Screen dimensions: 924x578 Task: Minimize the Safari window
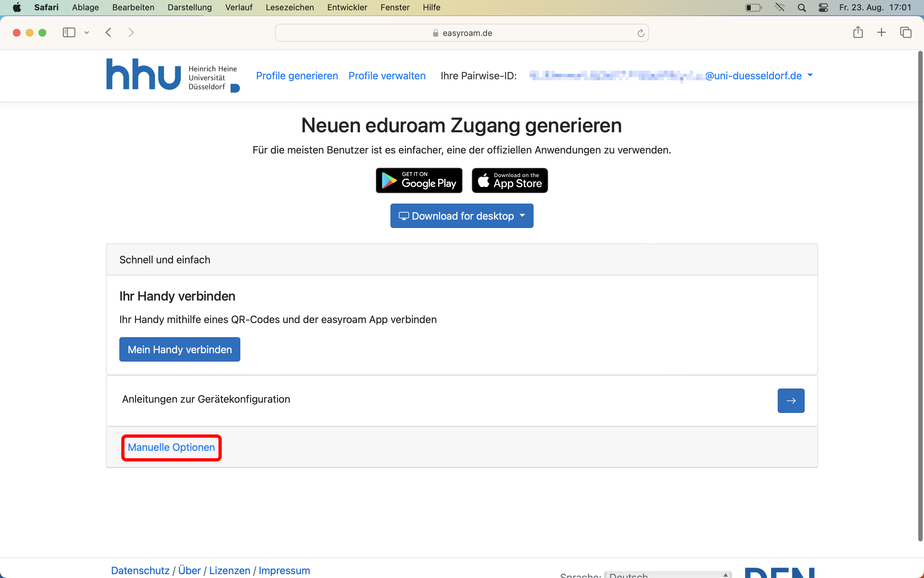pyautogui.click(x=30, y=33)
